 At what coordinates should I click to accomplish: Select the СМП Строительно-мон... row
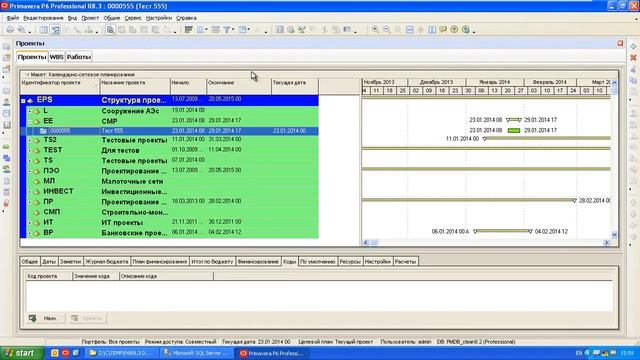pos(169,212)
